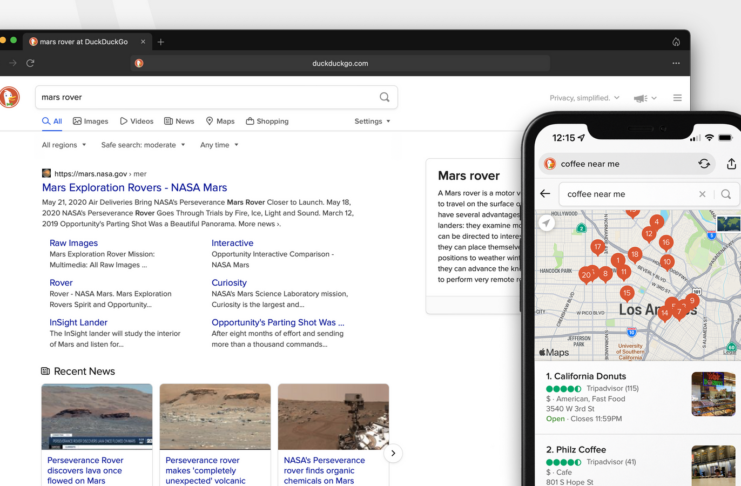Open the browser three-dot more menu

(676, 63)
